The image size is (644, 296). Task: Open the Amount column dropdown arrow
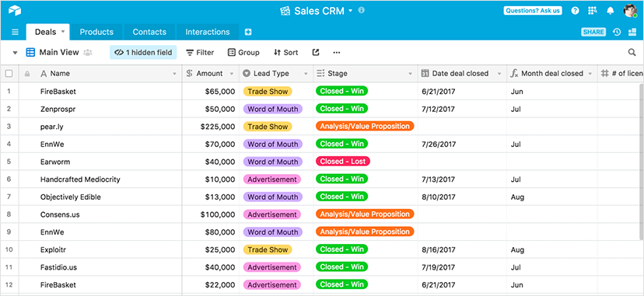(x=232, y=74)
